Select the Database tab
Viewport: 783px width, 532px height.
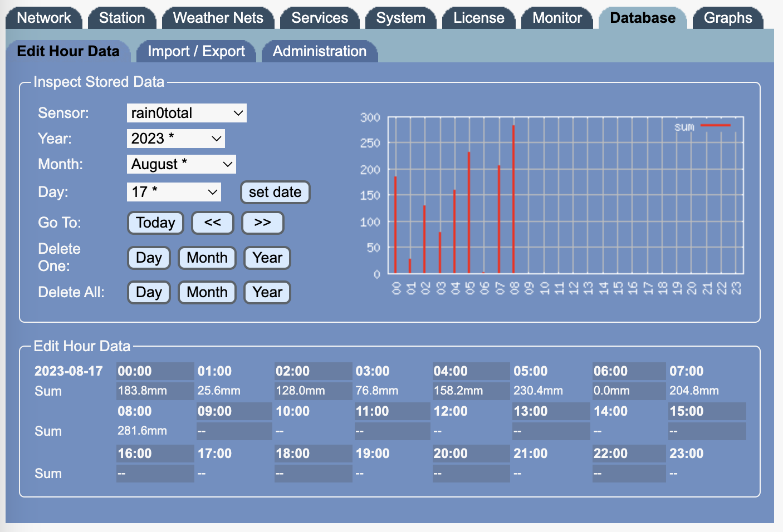[x=643, y=18]
